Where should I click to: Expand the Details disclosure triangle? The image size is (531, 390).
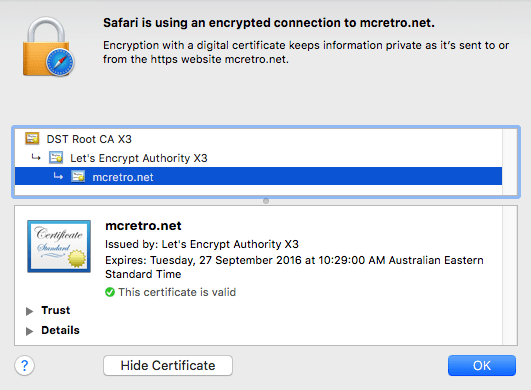(29, 331)
